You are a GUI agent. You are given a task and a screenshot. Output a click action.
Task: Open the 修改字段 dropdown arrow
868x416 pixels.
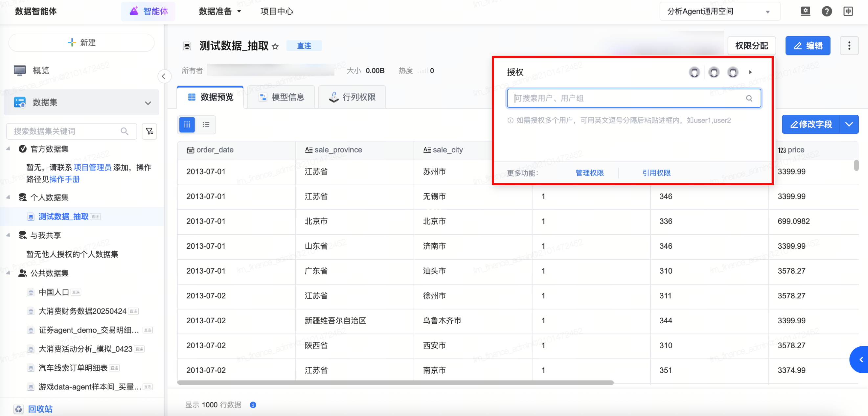click(x=849, y=125)
